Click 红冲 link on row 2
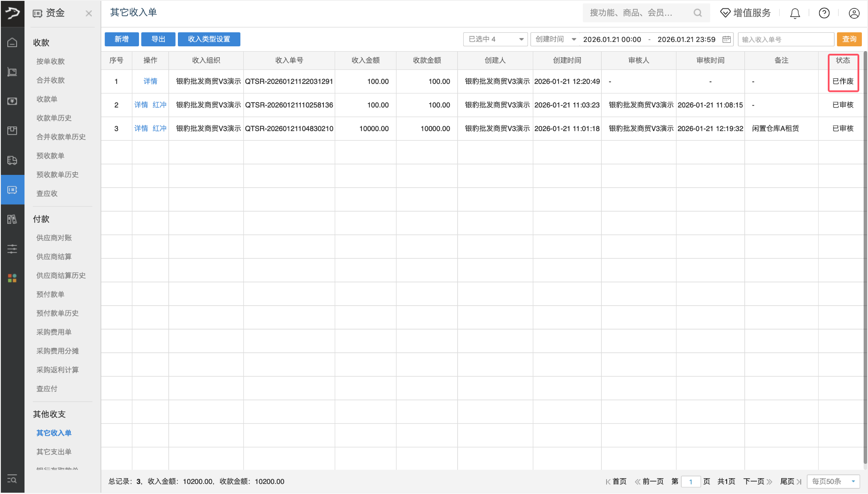Viewport: 868px width, 494px height. [x=160, y=105]
